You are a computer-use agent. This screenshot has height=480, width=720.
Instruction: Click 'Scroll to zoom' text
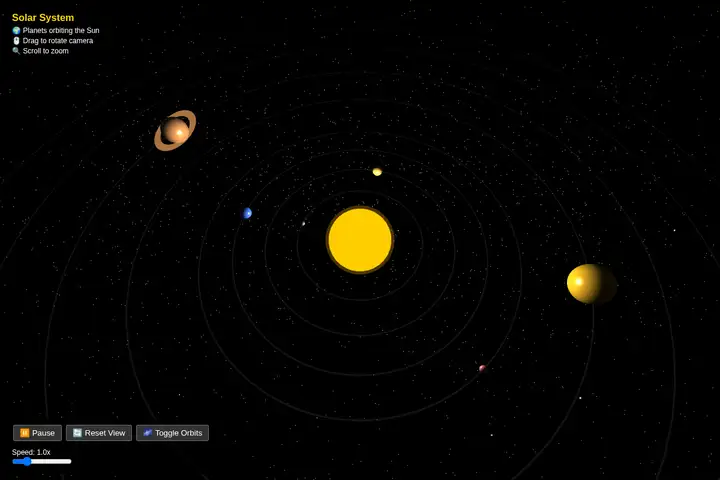45,51
